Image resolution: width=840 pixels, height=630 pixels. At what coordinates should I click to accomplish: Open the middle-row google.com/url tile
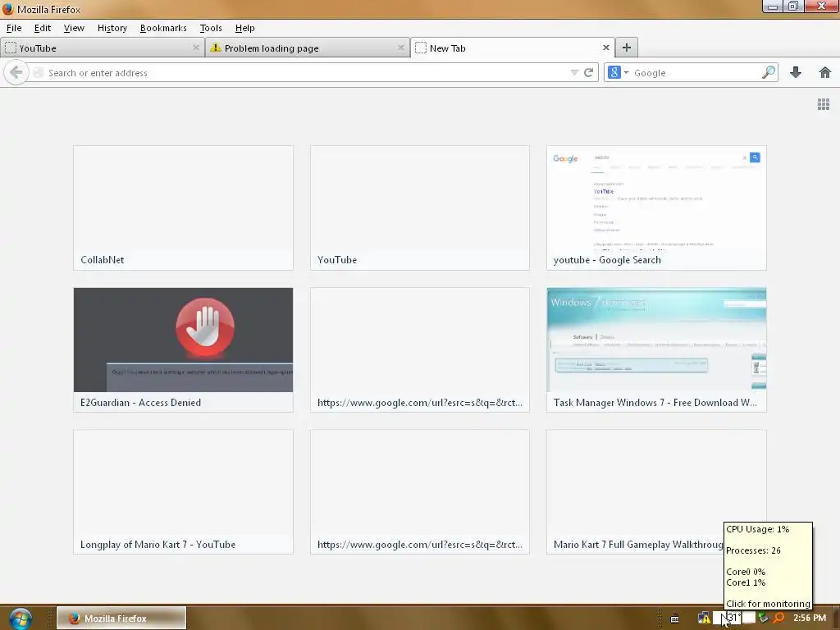[420, 349]
